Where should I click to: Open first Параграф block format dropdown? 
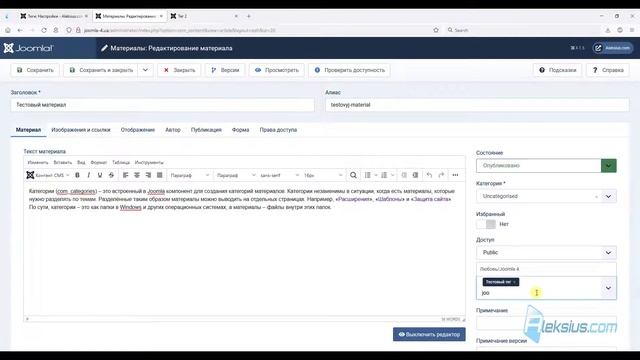pos(190,175)
